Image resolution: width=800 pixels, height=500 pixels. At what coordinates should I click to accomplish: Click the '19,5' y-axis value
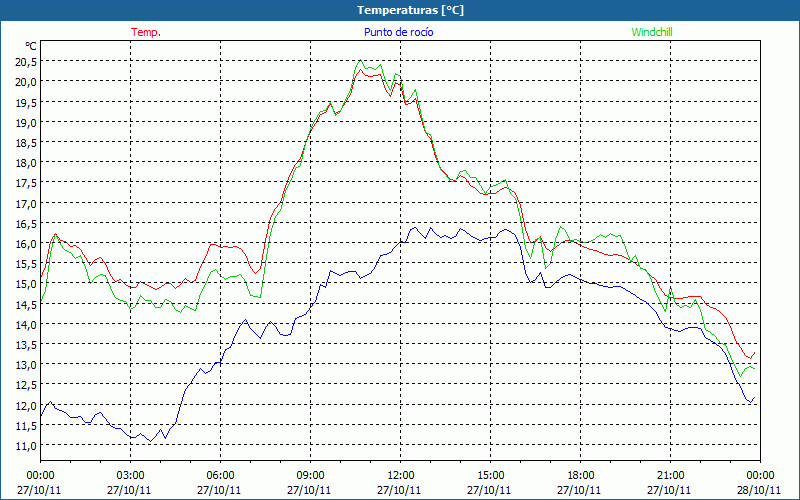26,102
